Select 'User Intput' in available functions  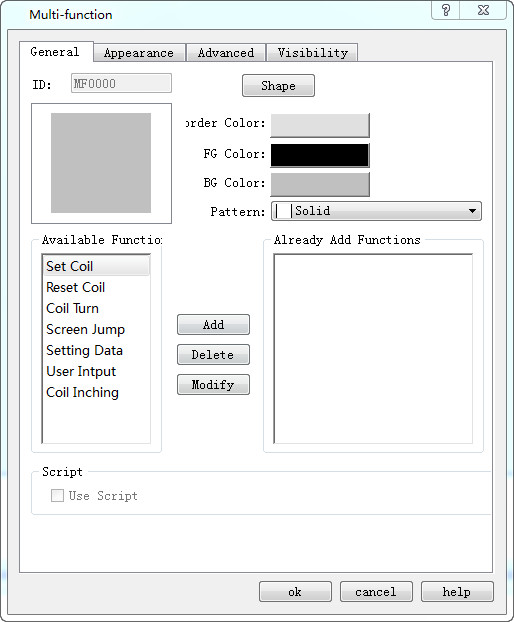tap(96, 371)
